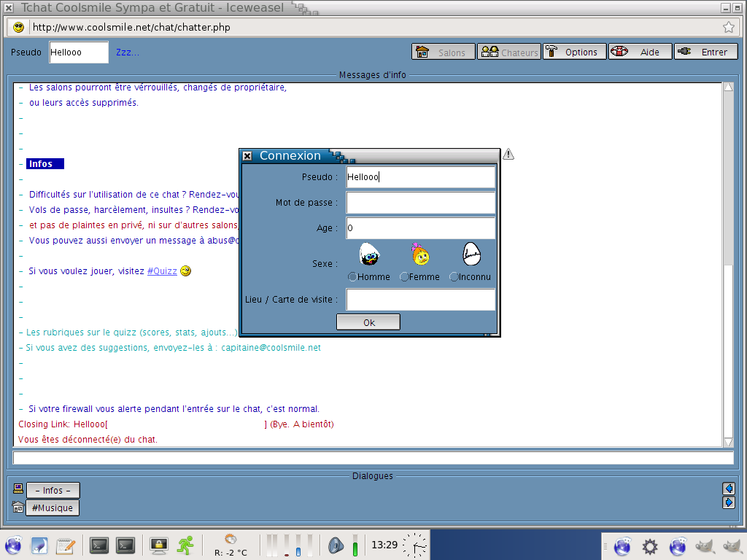Image resolution: width=747 pixels, height=560 pixels.
Task: Open Aide help button with lifebuoy
Action: click(x=640, y=52)
